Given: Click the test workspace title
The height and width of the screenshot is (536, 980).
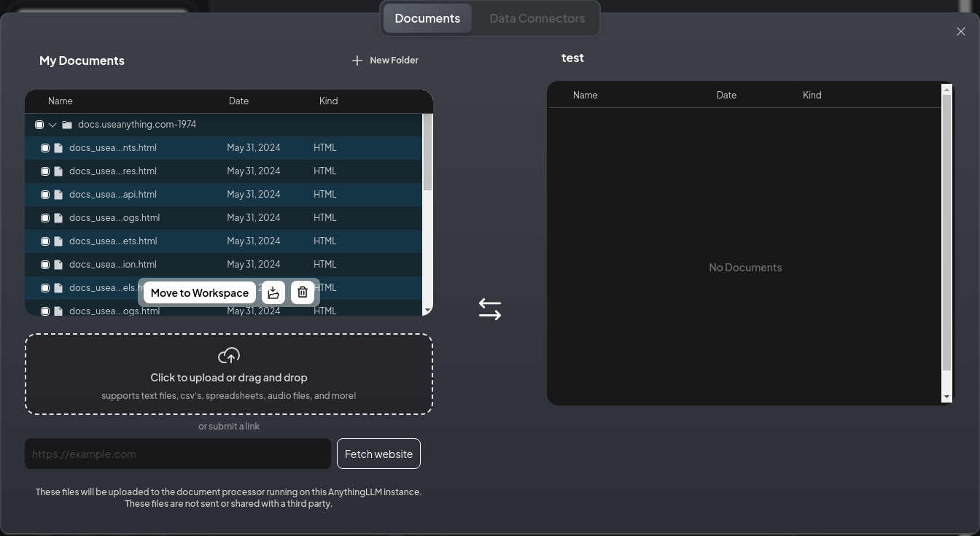Looking at the screenshot, I should click(573, 58).
